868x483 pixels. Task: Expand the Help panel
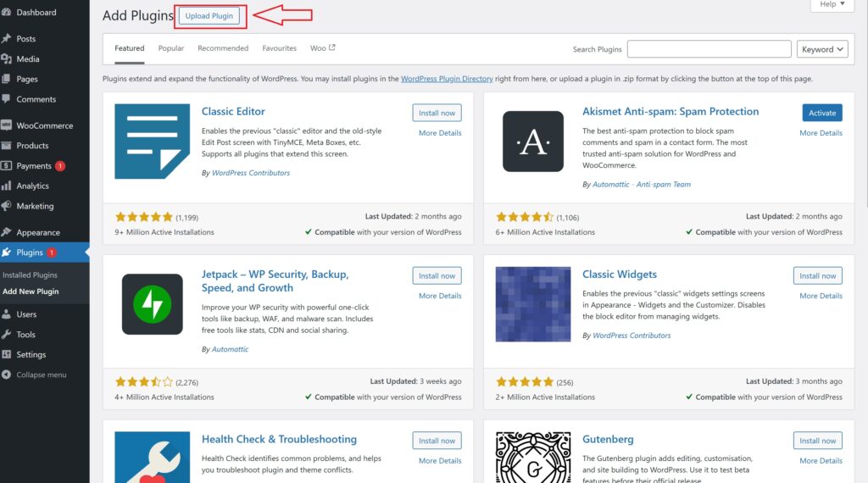click(831, 5)
